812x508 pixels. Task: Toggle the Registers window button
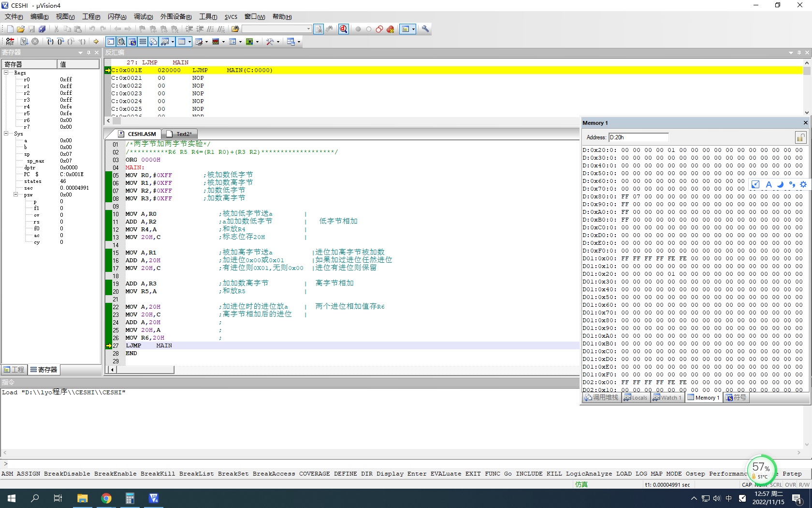click(x=143, y=42)
